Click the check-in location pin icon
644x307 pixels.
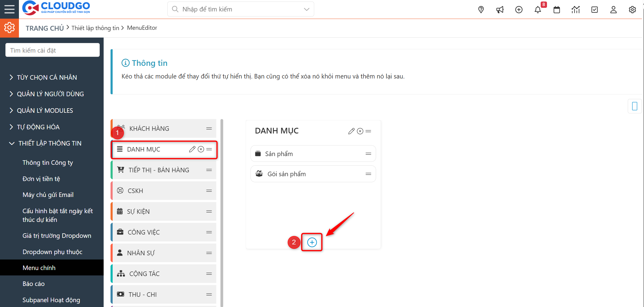click(481, 9)
